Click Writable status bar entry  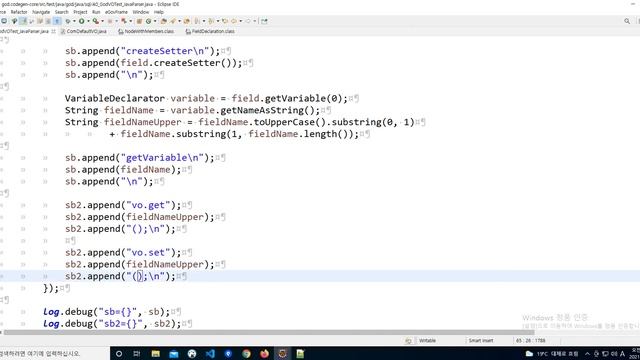tap(427, 340)
